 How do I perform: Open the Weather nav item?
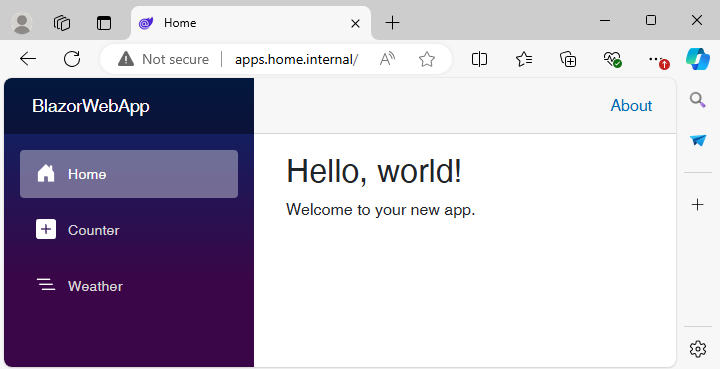point(129,286)
